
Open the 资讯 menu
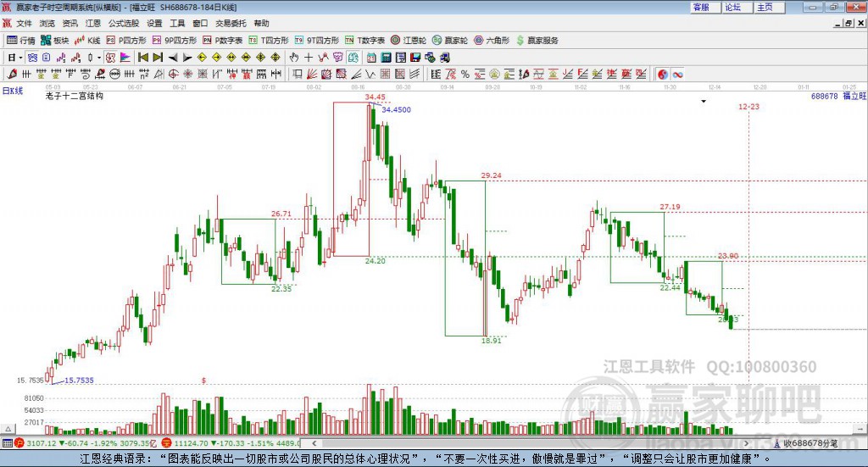pyautogui.click(x=70, y=23)
